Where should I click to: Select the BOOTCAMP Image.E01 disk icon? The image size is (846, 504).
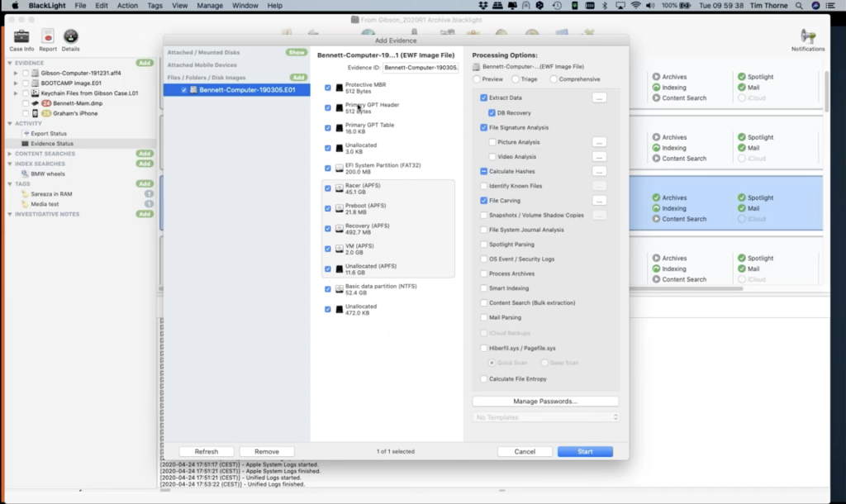pos(35,83)
